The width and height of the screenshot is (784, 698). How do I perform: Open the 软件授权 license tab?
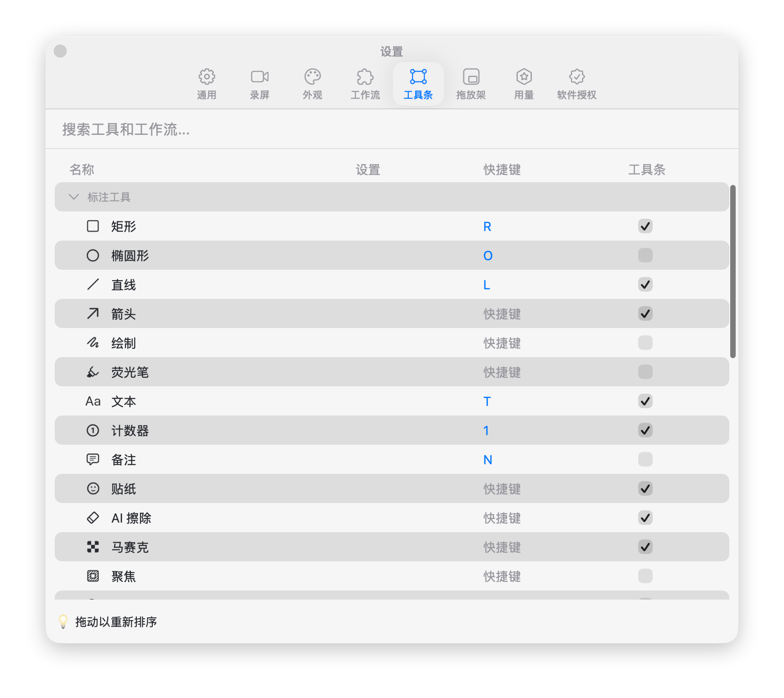577,84
